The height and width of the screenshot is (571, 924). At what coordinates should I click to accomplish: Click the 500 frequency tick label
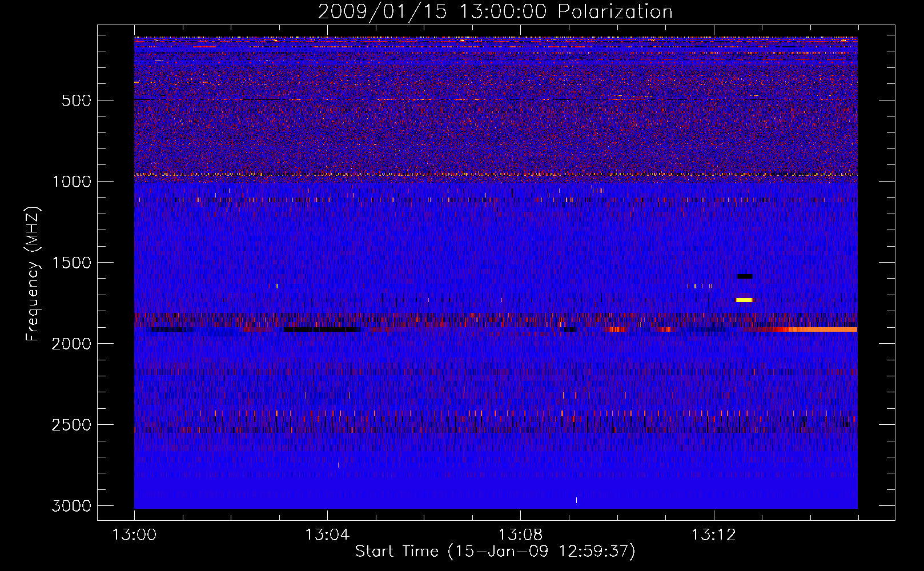pyautogui.click(x=77, y=100)
